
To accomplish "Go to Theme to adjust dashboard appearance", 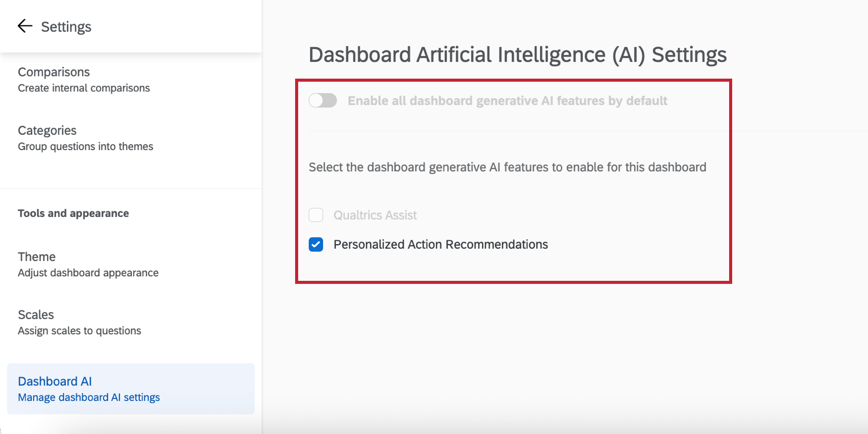I will 36,256.
